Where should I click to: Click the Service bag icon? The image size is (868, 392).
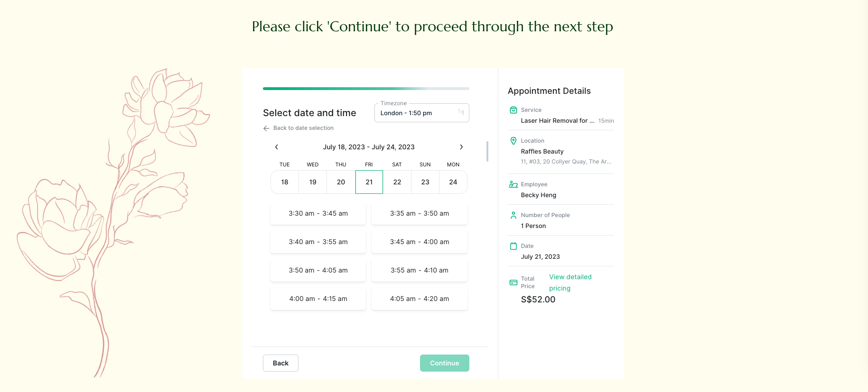click(513, 109)
